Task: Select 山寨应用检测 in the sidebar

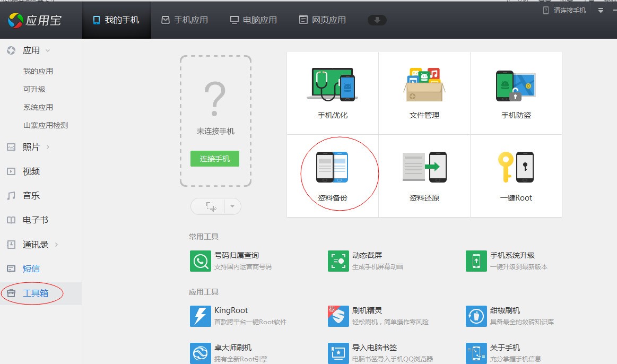Action: pos(46,126)
